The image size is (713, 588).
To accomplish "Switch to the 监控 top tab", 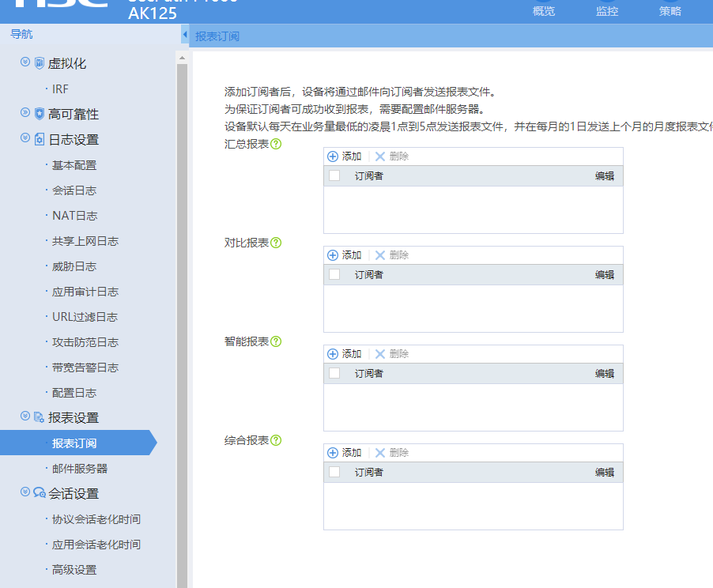I will [x=607, y=11].
